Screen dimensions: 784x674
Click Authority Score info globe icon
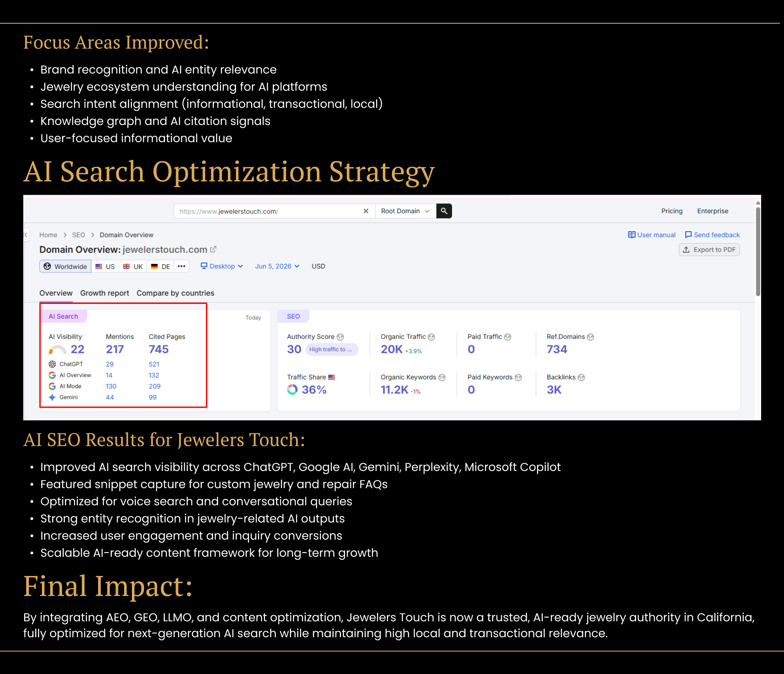pyautogui.click(x=340, y=337)
